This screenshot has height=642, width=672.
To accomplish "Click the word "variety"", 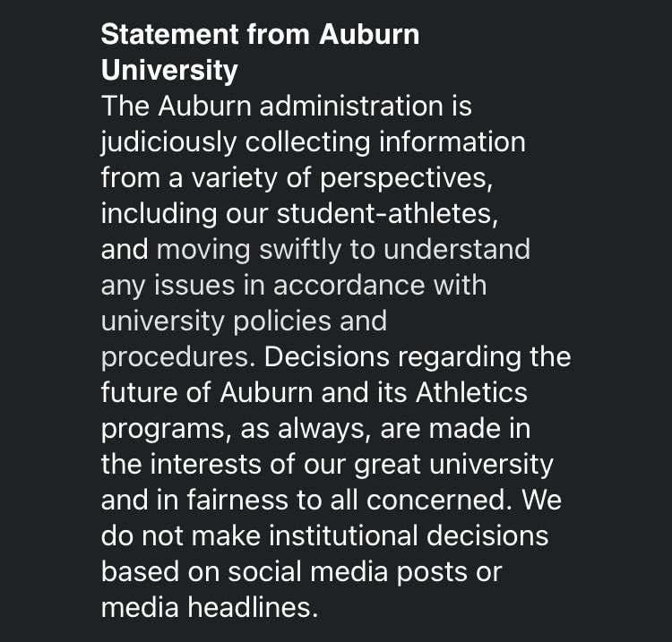I will [x=235, y=179].
